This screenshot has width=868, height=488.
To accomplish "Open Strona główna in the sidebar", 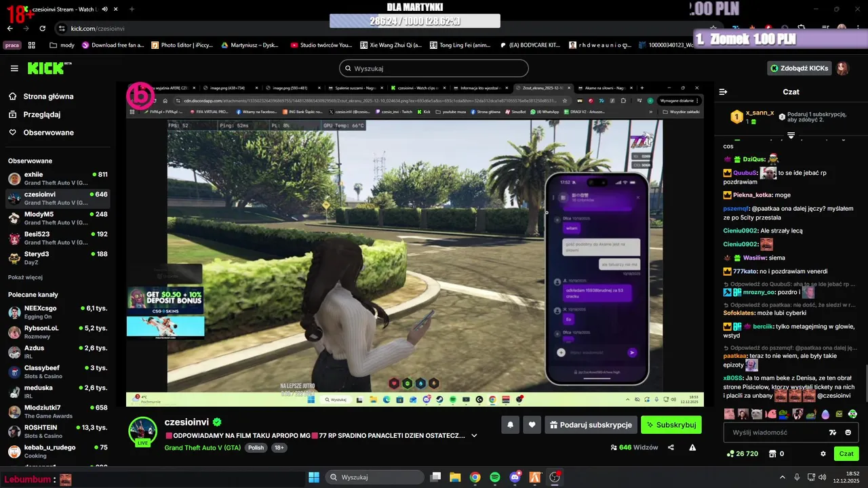I will point(48,96).
